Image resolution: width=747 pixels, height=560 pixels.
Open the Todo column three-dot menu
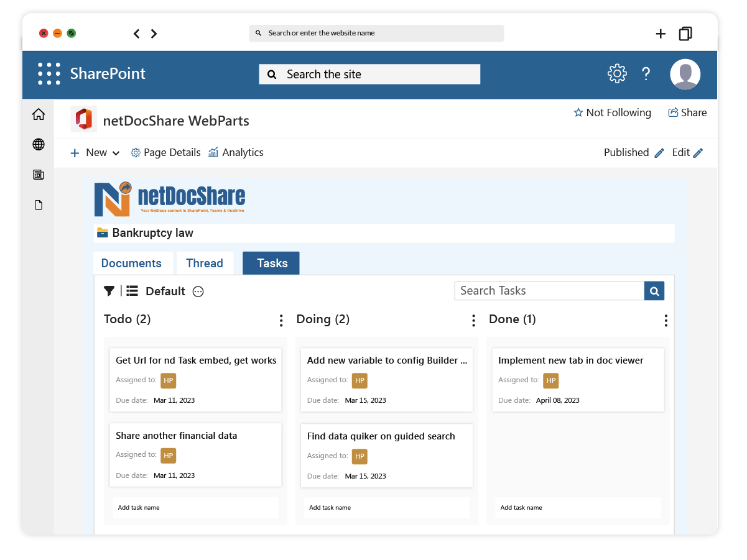[281, 320]
